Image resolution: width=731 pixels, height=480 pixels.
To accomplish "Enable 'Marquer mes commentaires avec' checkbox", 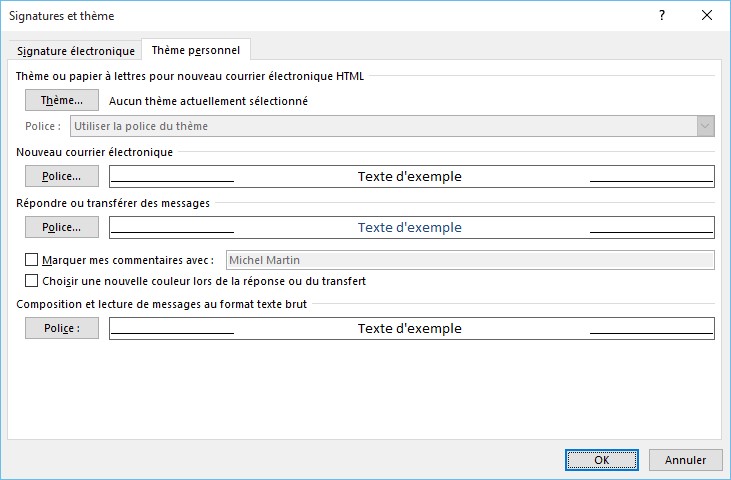I will tap(32, 260).
